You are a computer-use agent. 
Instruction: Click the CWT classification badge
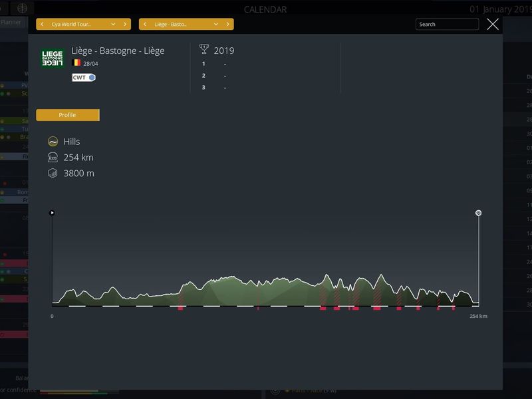84,77
